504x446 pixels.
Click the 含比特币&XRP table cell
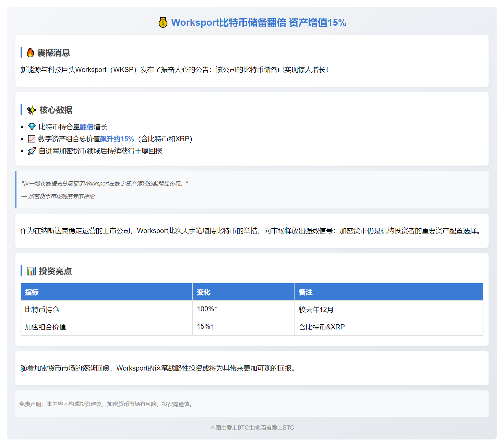click(x=389, y=327)
